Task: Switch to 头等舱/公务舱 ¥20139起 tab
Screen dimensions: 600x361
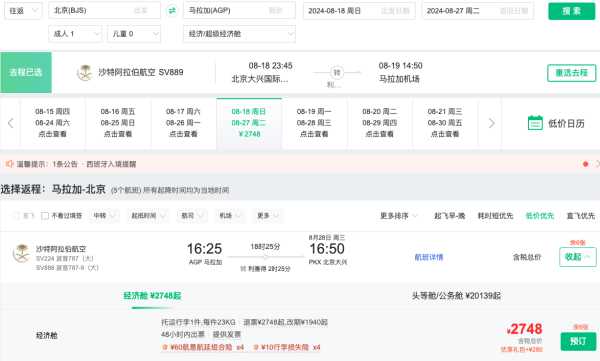Action: (x=456, y=296)
